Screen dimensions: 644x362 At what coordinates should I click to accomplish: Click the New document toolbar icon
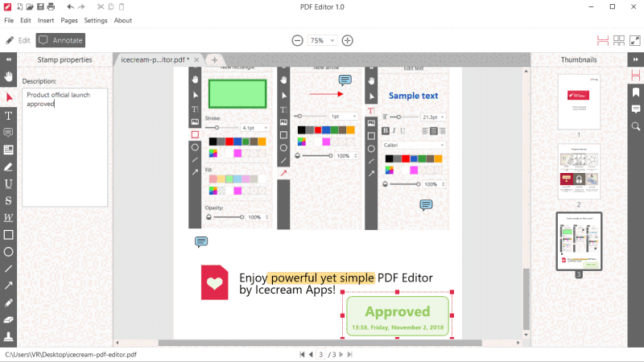[19, 6]
